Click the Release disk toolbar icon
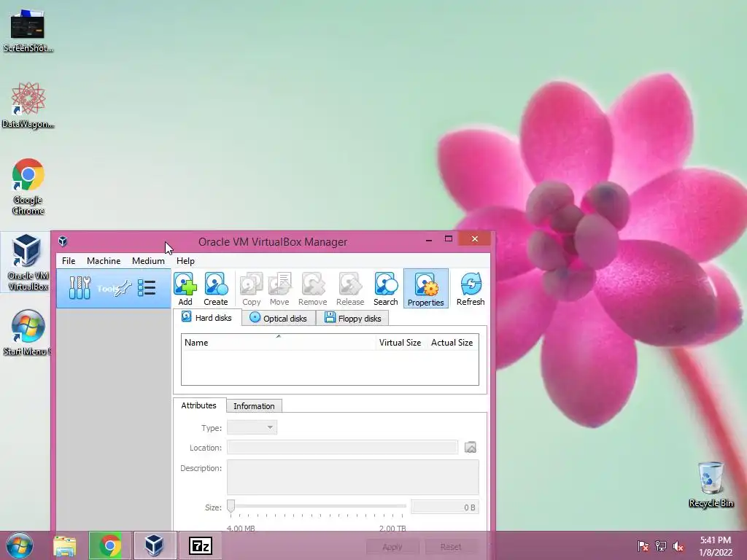Image resolution: width=747 pixels, height=560 pixels. [x=350, y=288]
